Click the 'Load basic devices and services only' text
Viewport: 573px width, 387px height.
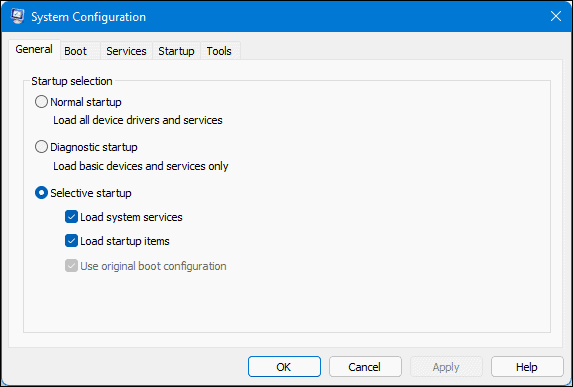(x=141, y=166)
